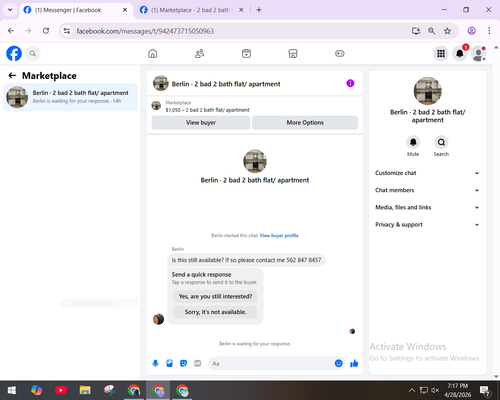Show hidden system tray icons
The width and height of the screenshot is (500, 400).
pos(412,390)
